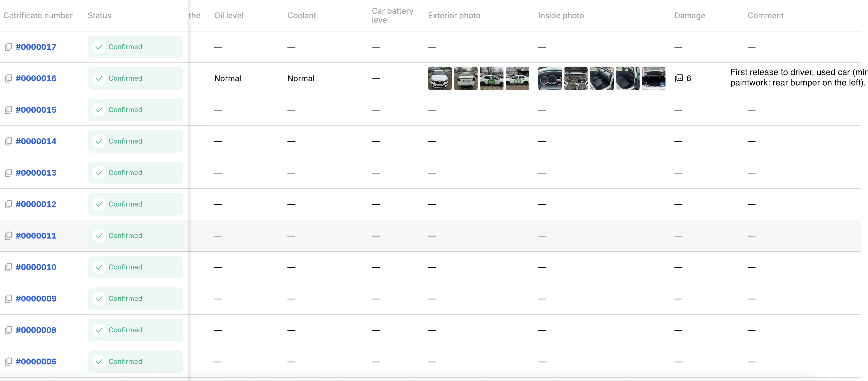The width and height of the screenshot is (868, 381).
Task: Select the Inside photo column header
Action: tap(561, 15)
